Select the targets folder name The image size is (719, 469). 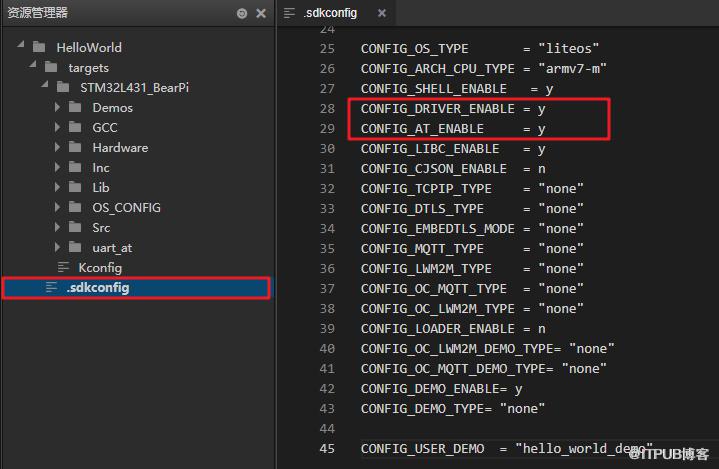[88, 68]
